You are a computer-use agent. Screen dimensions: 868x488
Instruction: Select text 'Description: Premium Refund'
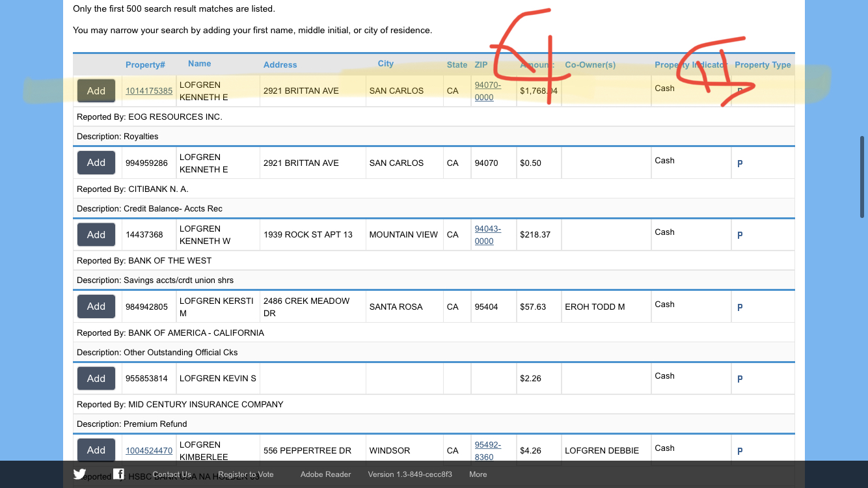132,424
